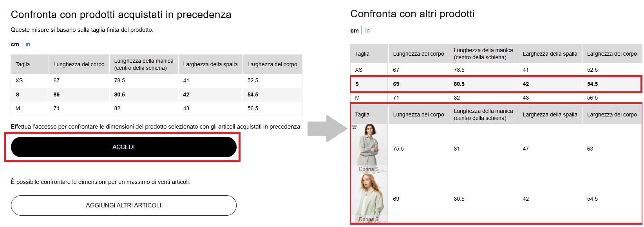Click the black ACCEDI button
Viewport: 644px width, 227px height.
[x=123, y=147]
